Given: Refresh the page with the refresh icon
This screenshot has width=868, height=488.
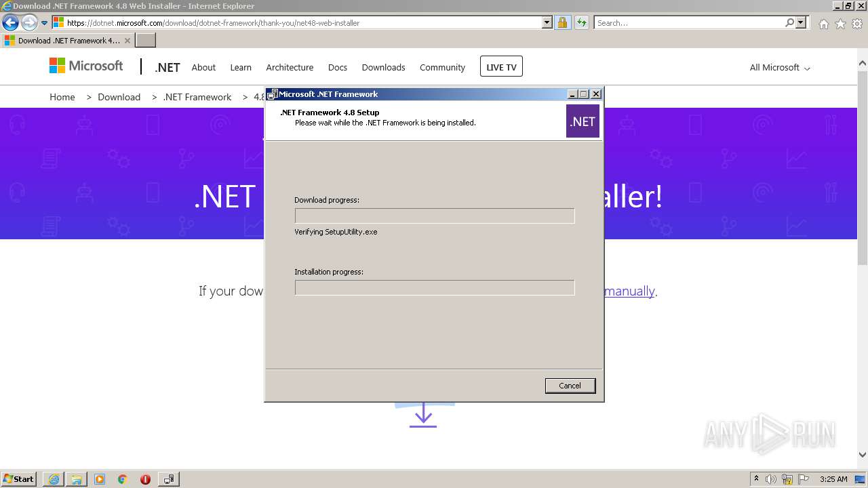Looking at the screenshot, I should click(x=581, y=22).
